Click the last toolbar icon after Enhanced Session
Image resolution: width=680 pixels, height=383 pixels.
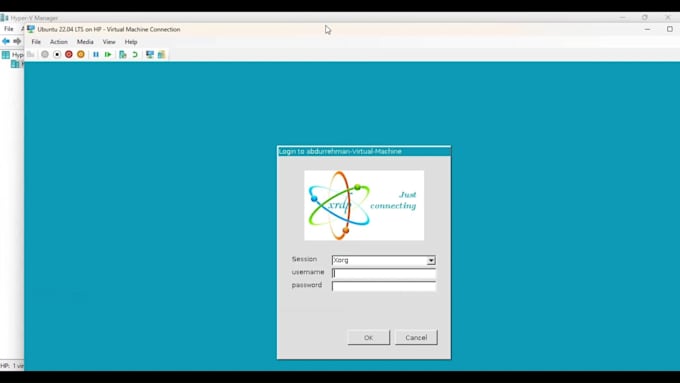pos(161,55)
